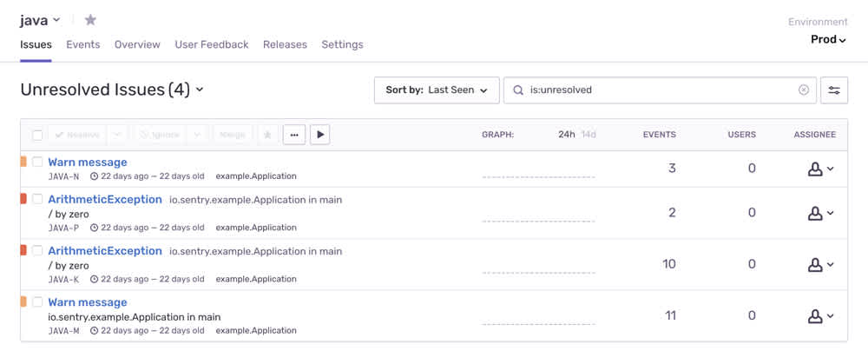868x351 pixels.
Task: Switch graph to 14d view
Action: pos(589,135)
